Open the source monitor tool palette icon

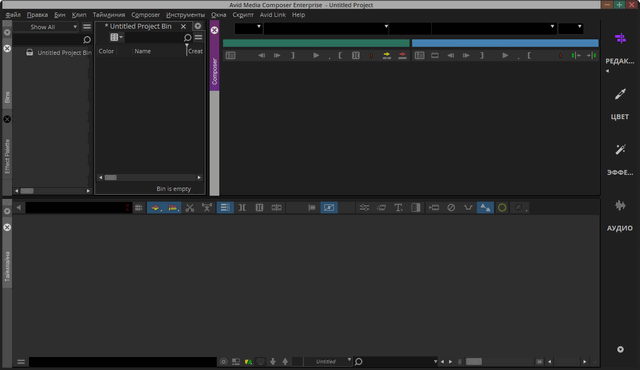[x=231, y=55]
